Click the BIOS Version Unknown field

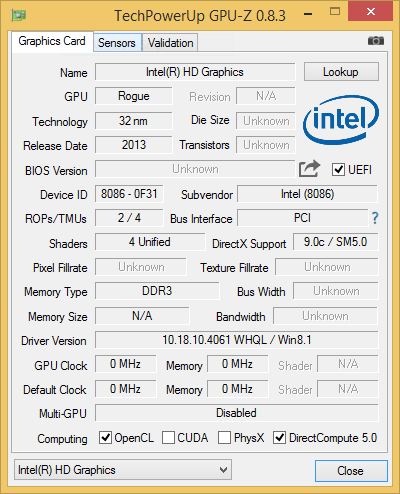(195, 169)
